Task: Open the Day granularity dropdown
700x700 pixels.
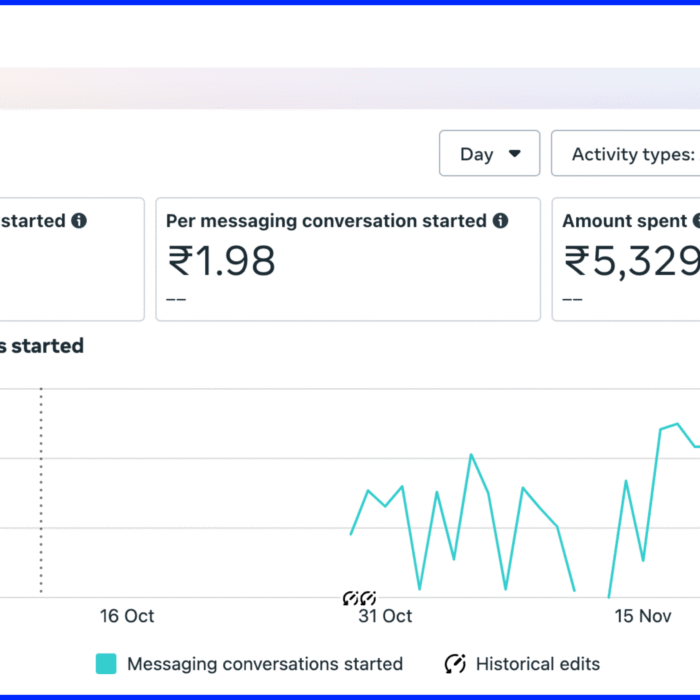Action: 489,154
